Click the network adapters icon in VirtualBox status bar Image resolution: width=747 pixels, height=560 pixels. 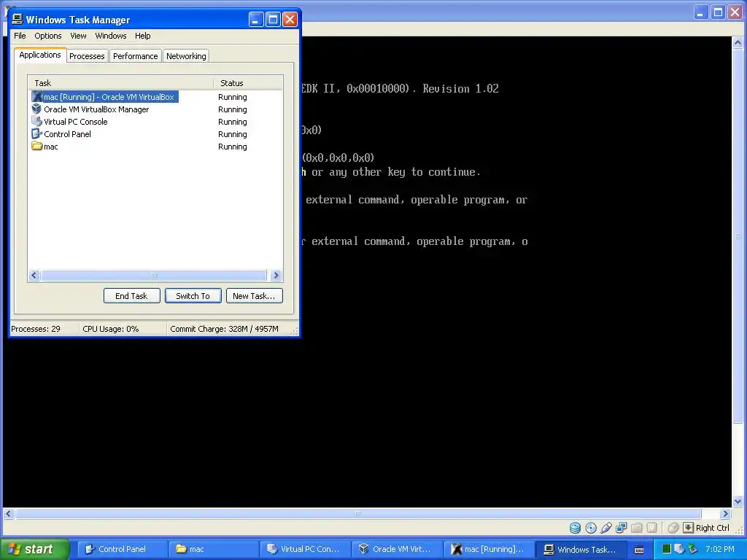(x=622, y=528)
